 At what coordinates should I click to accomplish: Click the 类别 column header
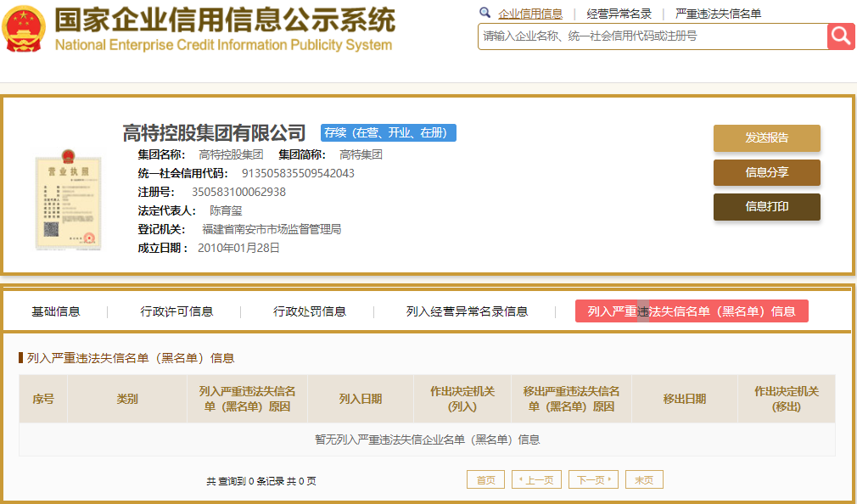tap(127, 399)
